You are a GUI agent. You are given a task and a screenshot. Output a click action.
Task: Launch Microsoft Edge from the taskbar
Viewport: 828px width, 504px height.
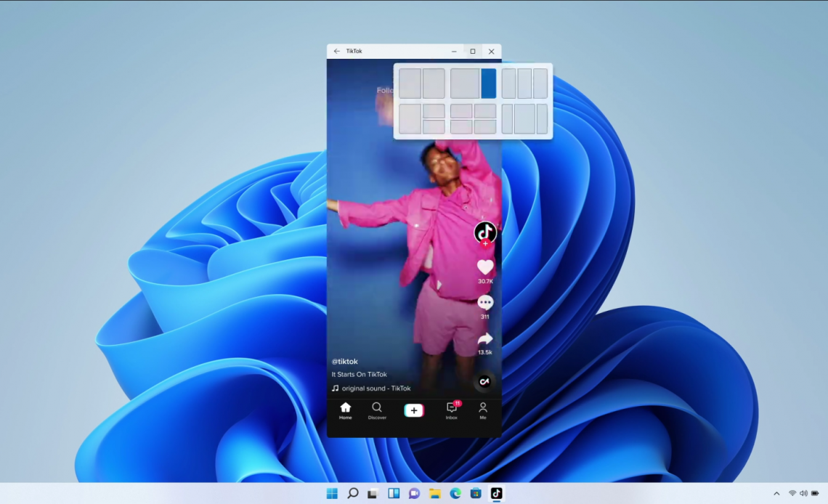(455, 493)
